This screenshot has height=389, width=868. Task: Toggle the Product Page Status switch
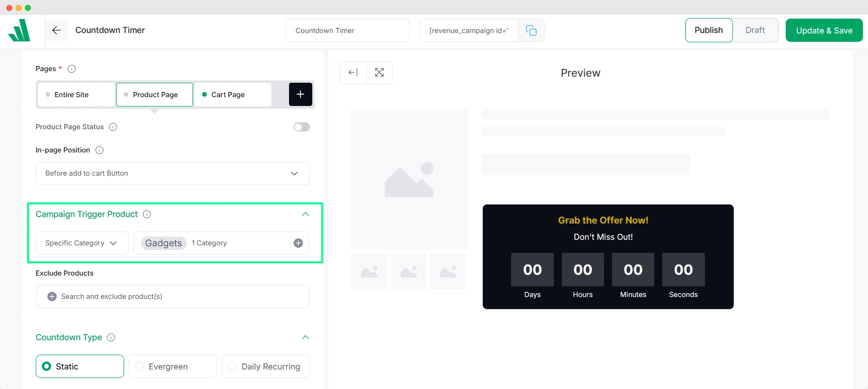tap(302, 127)
